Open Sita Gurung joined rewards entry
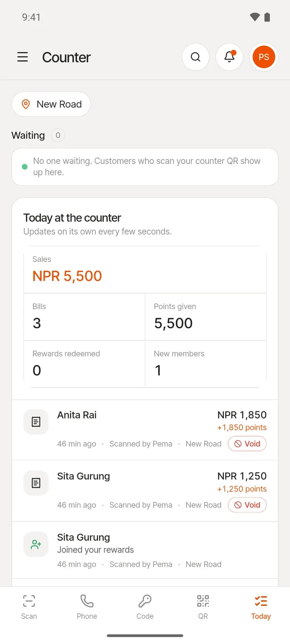 tap(145, 550)
